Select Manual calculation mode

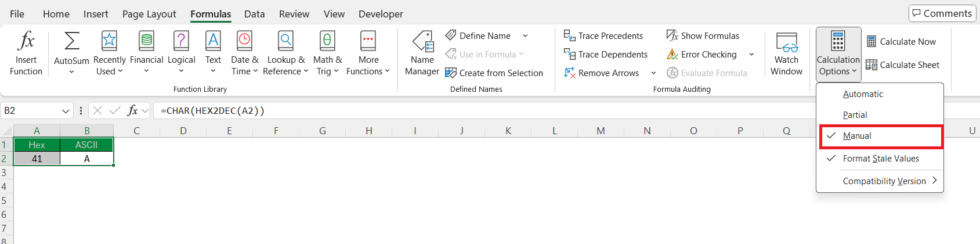coord(881,136)
